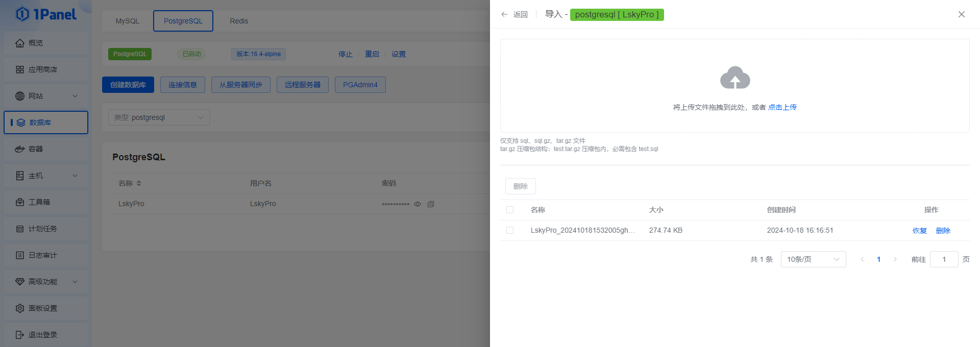The height and width of the screenshot is (347, 980).
Task: Open the 类型 postgresql dropdown
Action: click(x=159, y=117)
